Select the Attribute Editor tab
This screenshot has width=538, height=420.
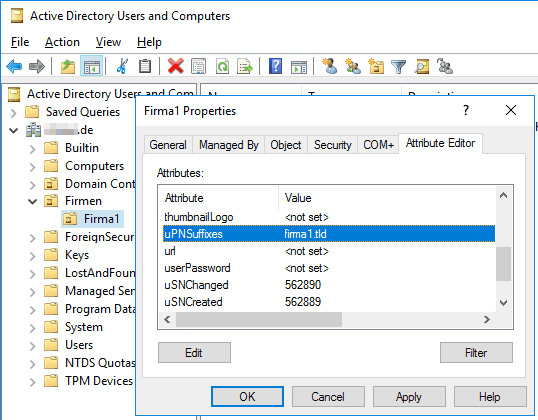pos(440,143)
